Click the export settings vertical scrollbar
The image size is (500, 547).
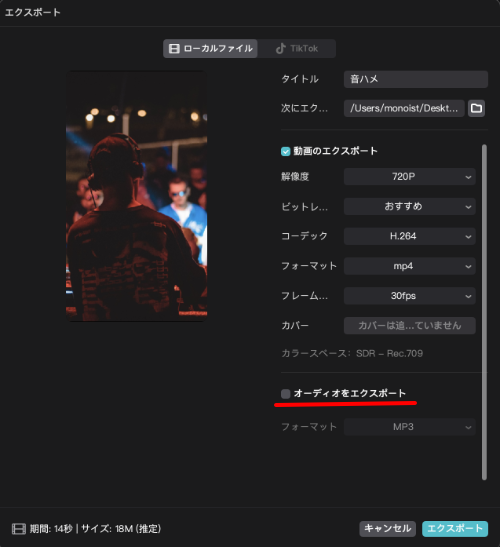click(484, 312)
